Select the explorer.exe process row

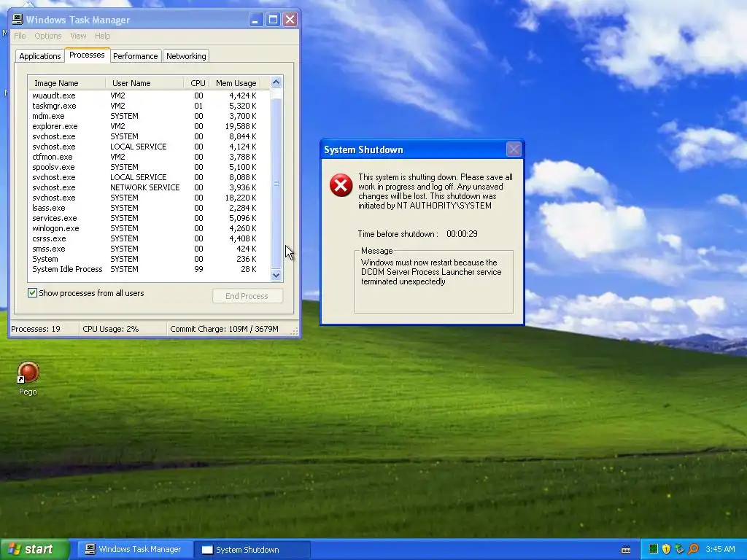tap(149, 126)
